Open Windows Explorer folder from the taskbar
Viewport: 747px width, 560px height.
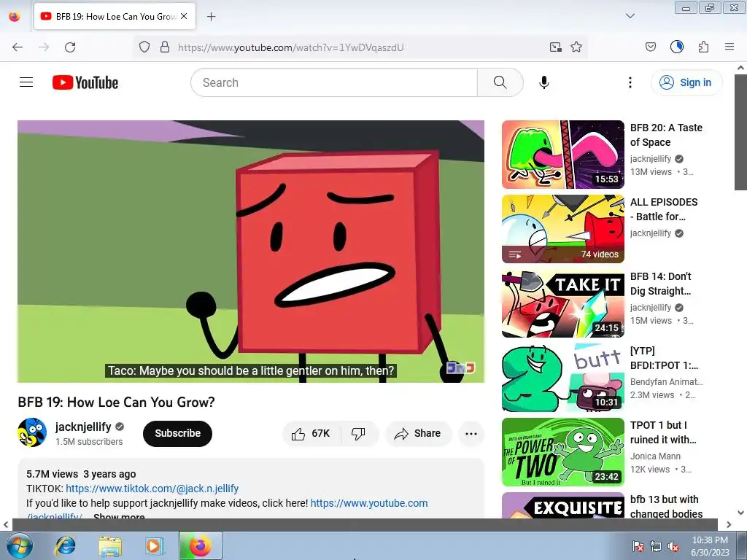tap(110, 545)
